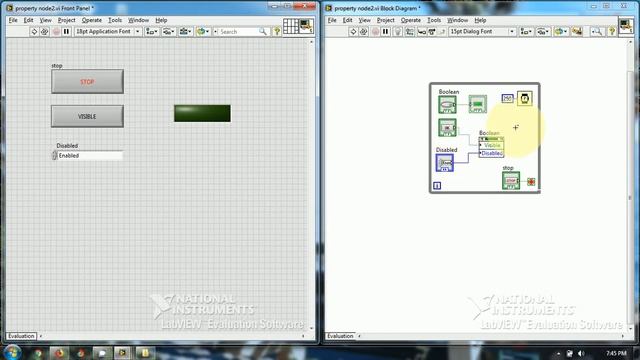The height and width of the screenshot is (360, 640).
Task: Click OK button terminal wired to Visible
Action: [447, 128]
